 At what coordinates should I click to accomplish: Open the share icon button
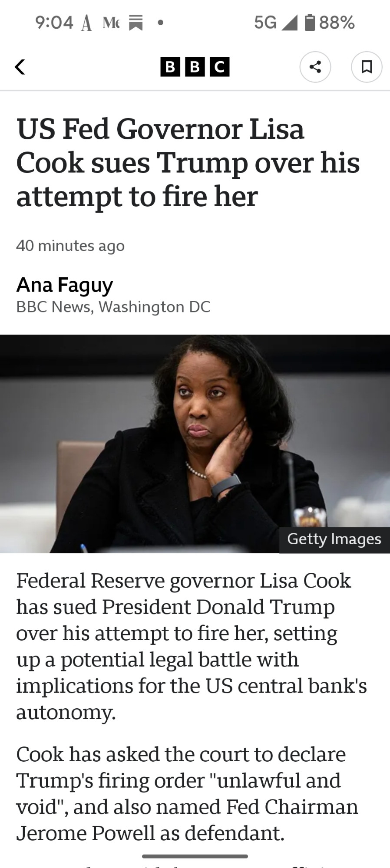[315, 67]
